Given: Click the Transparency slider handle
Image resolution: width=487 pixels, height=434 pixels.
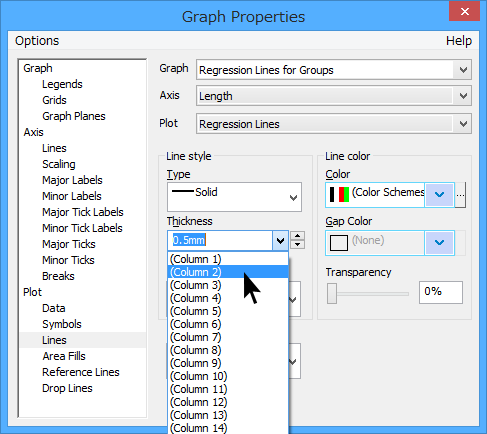Looking at the screenshot, I should pyautogui.click(x=332, y=294).
